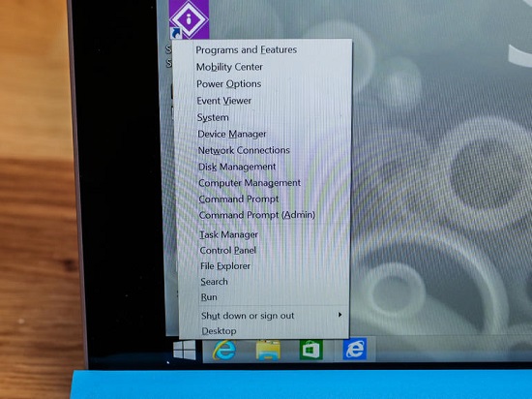Open Control Panel from the menu
The image size is (532, 399).
pyautogui.click(x=227, y=251)
